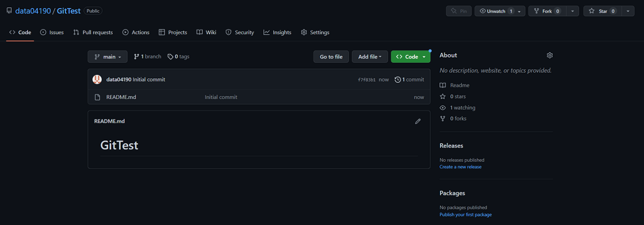Open the Add file dropdown
Image resolution: width=644 pixels, height=225 pixels.
(370, 57)
